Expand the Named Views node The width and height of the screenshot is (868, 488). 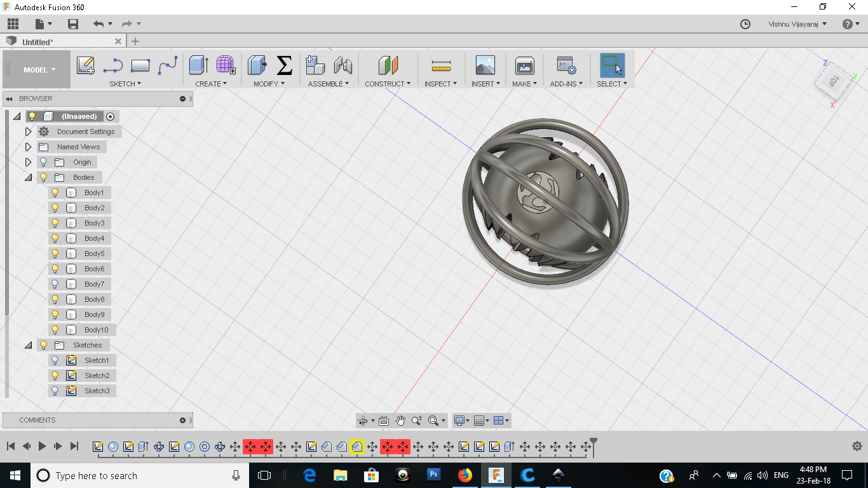pos(28,147)
